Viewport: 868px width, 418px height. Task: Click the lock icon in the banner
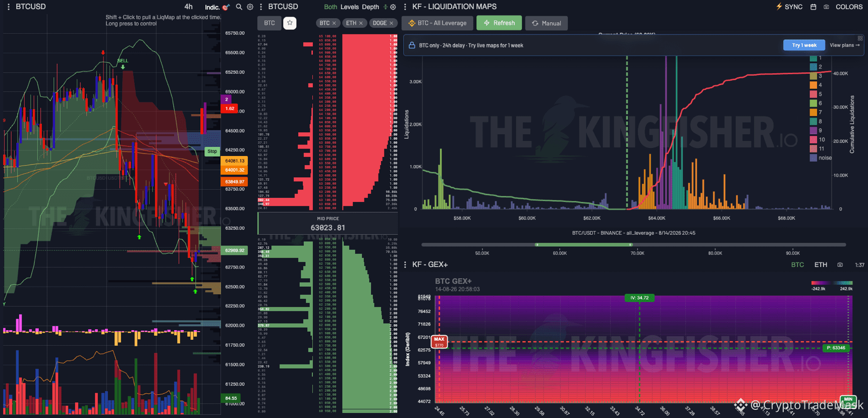[x=412, y=45]
